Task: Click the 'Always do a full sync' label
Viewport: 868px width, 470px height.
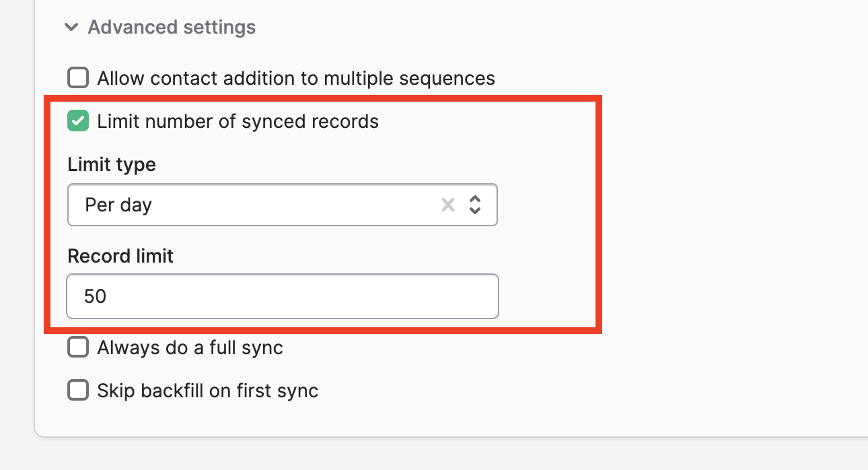Action: 190,348
